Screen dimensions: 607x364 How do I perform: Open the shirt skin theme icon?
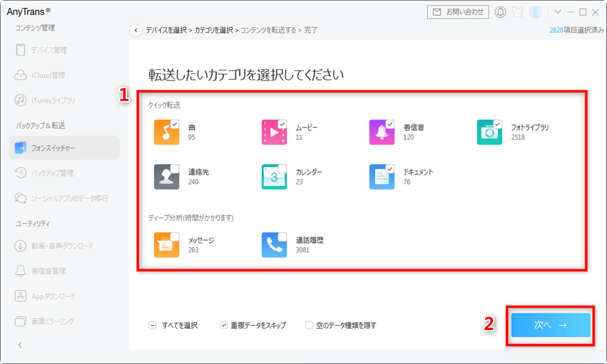tap(518, 12)
